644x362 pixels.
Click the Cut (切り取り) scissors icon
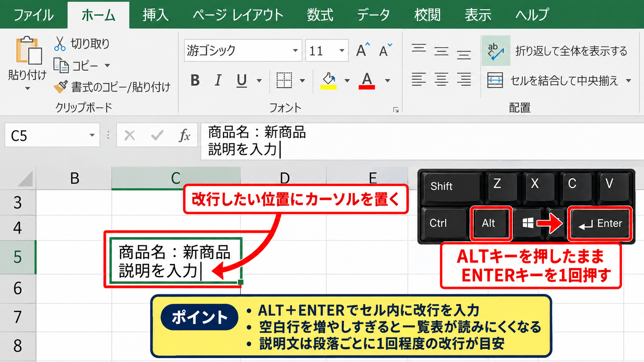tap(60, 44)
